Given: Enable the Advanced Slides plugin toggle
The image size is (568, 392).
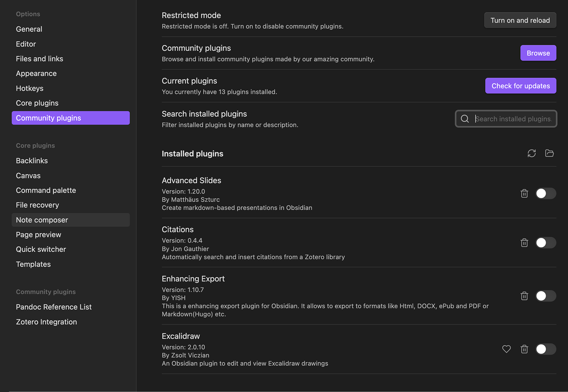Looking at the screenshot, I should (546, 193).
